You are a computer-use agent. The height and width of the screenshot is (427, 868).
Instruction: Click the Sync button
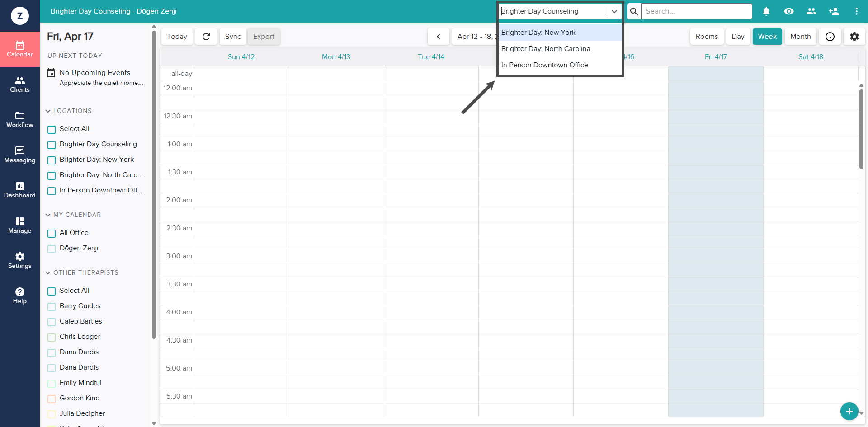(x=233, y=37)
